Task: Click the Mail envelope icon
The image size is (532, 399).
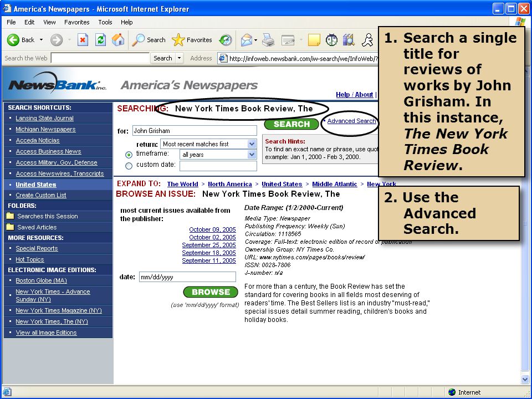Action: [x=246, y=40]
